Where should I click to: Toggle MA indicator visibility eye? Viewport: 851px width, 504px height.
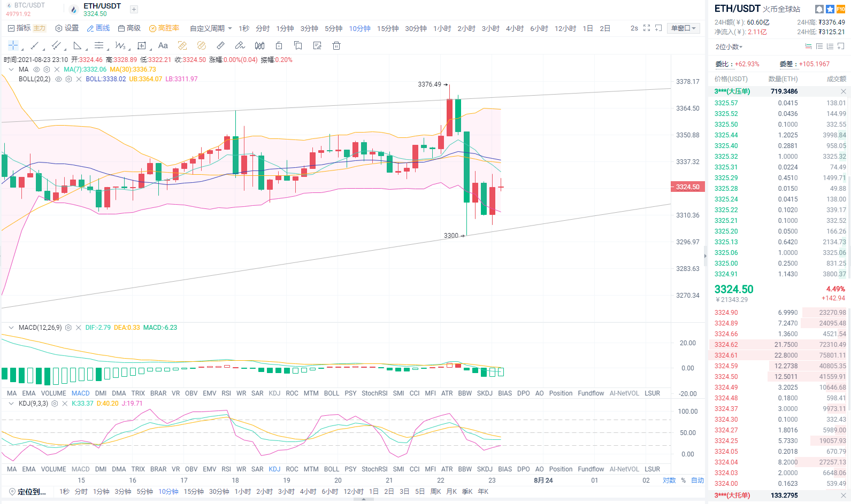click(37, 69)
